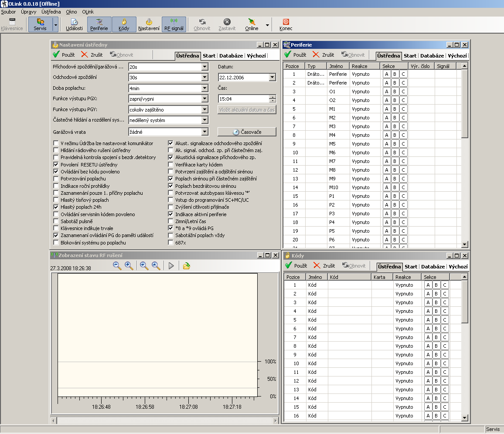504x434 pixels.
Task: Open the Úpravy menu
Action: point(29,12)
